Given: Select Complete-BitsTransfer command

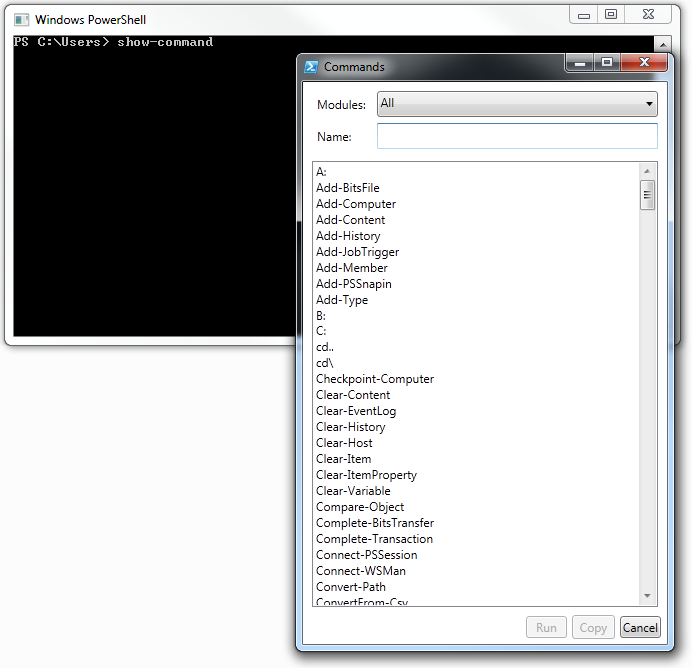Looking at the screenshot, I should click(x=375, y=523).
